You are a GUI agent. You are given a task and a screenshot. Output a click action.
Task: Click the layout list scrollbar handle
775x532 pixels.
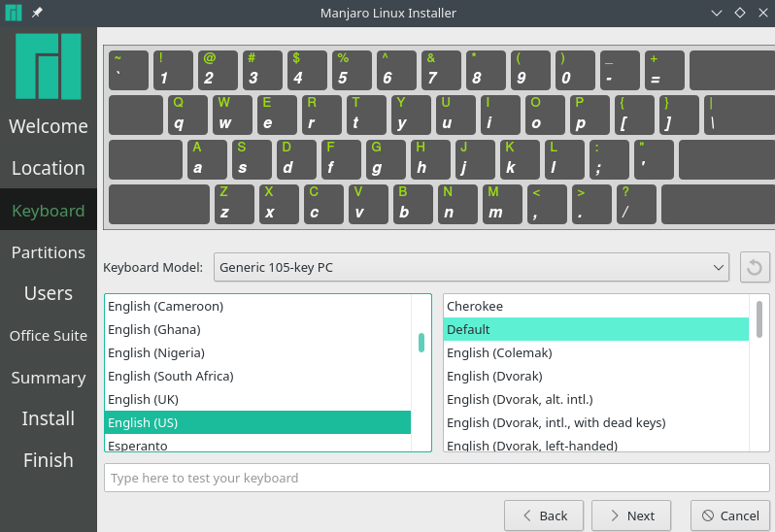pyautogui.click(x=421, y=343)
